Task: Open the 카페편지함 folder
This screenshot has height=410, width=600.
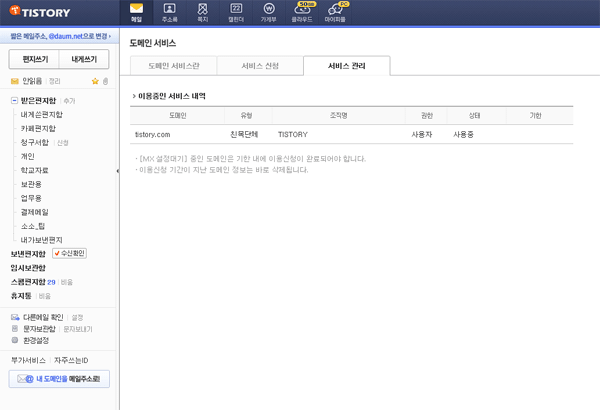Action: 38,128
